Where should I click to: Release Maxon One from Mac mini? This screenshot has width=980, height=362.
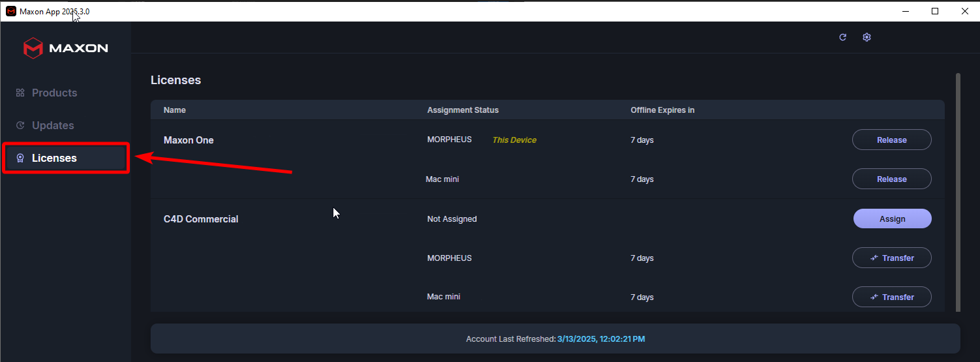tap(891, 179)
